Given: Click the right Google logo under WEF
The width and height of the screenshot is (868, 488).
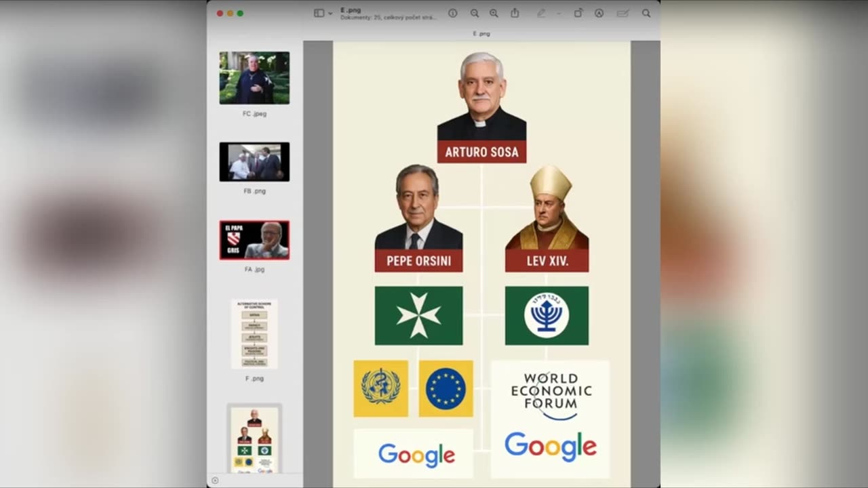Looking at the screenshot, I should (x=551, y=447).
